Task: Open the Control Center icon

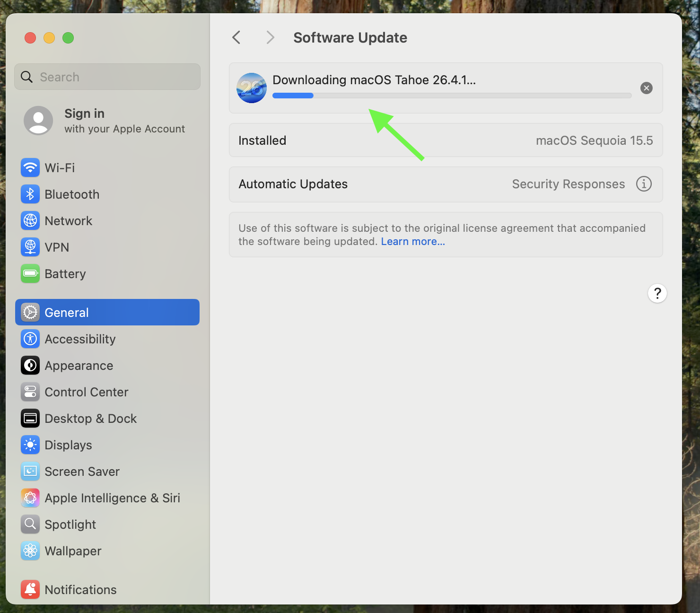Action: click(x=30, y=392)
